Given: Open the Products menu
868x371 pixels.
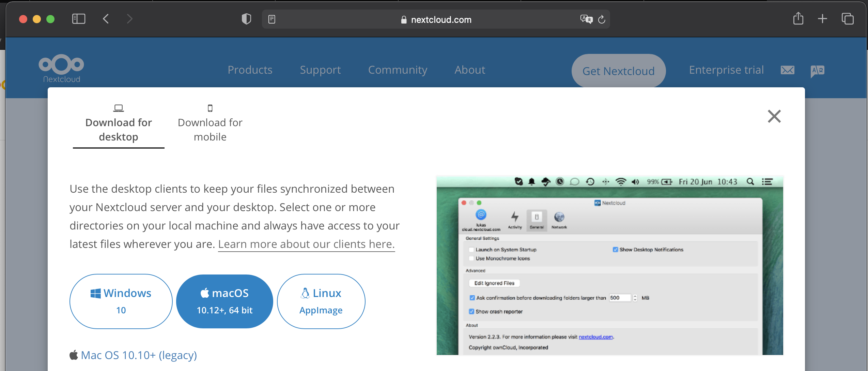Looking at the screenshot, I should coord(250,70).
